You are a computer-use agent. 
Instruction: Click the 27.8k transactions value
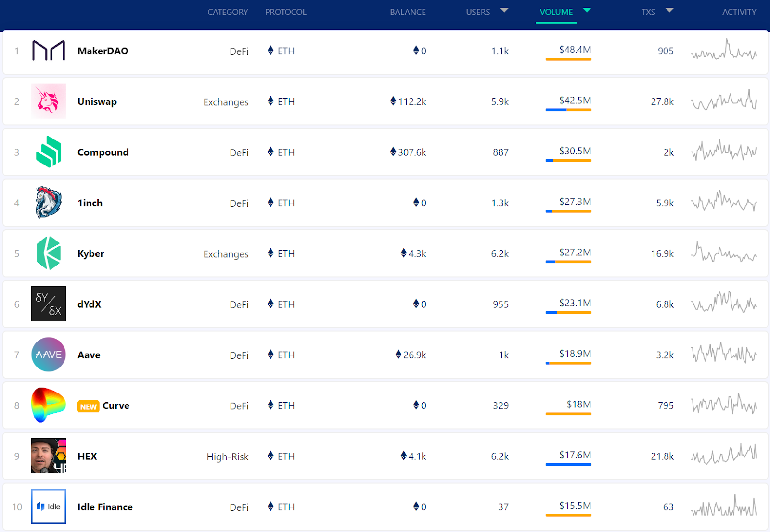pos(662,101)
